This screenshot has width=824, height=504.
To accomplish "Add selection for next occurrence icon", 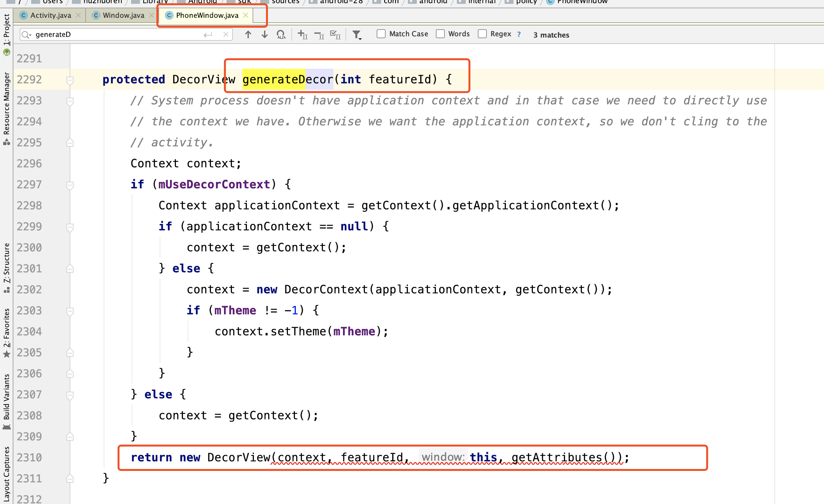I will [x=302, y=34].
